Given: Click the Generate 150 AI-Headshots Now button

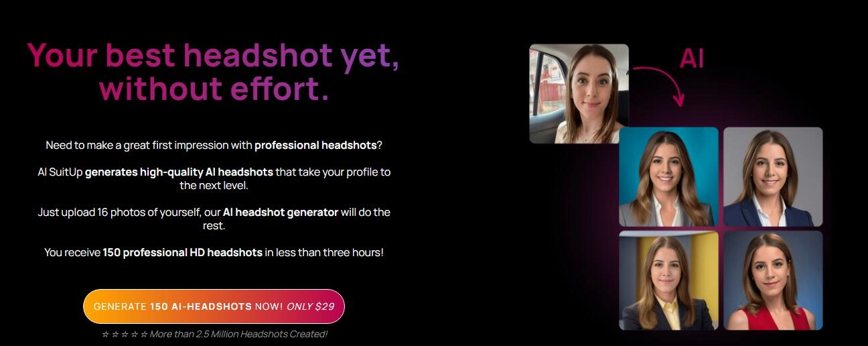Looking at the screenshot, I should tap(214, 306).
